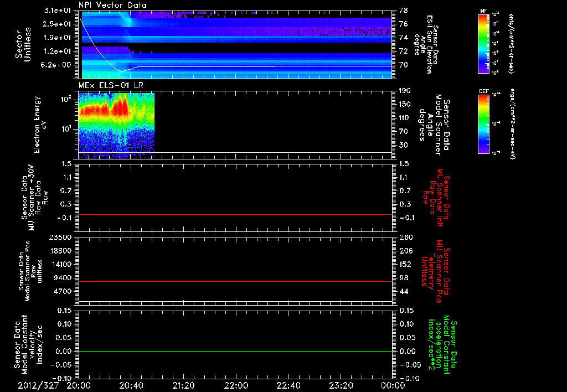
Task: Click the 14100 scanner position tick
Action: pos(61,264)
